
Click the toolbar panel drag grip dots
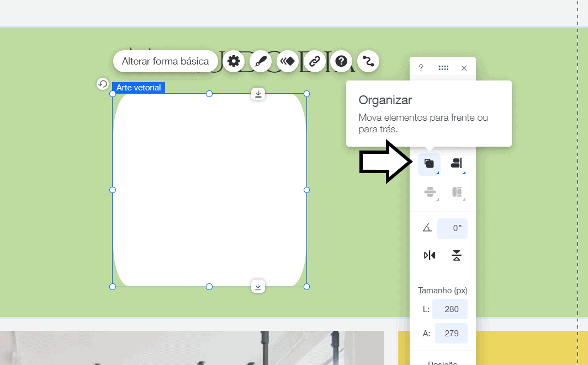443,68
